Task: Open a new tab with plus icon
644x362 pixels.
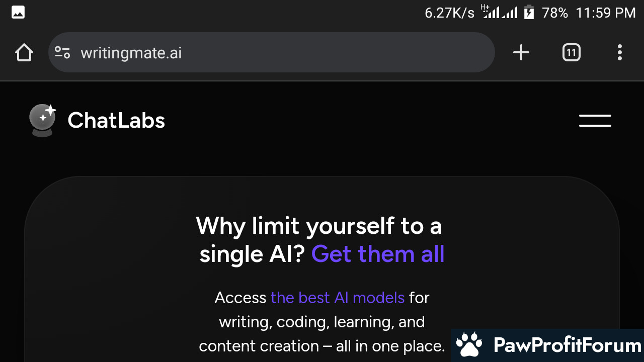Action: (x=521, y=52)
